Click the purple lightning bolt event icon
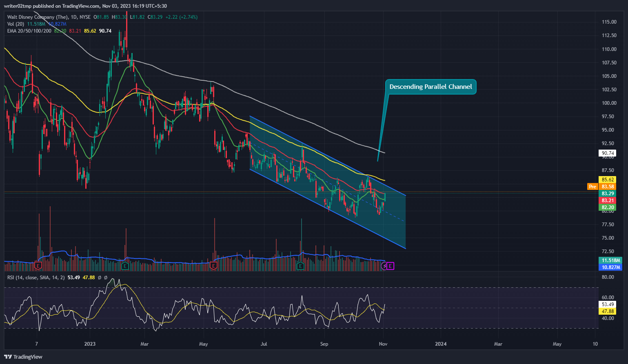 (384, 266)
